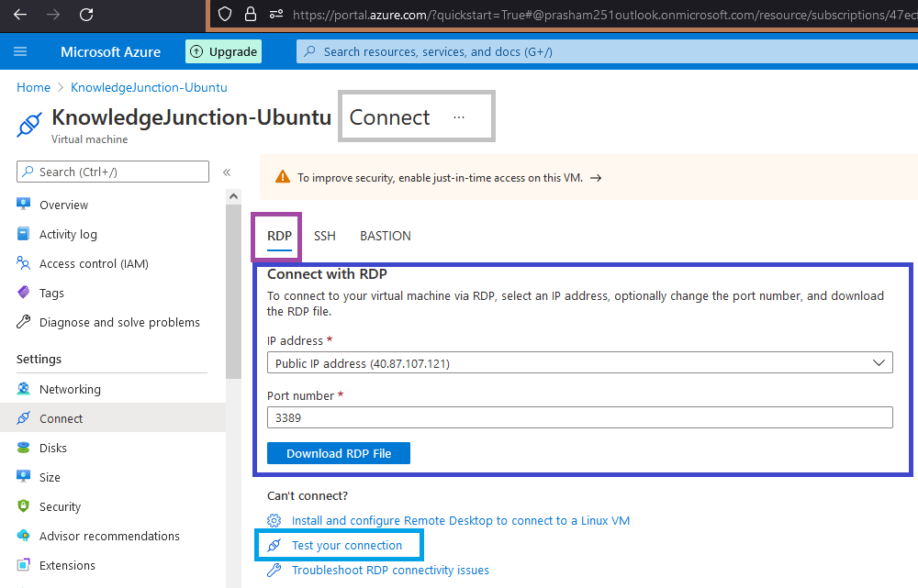Open Diagnose and solve problems

coord(119,322)
